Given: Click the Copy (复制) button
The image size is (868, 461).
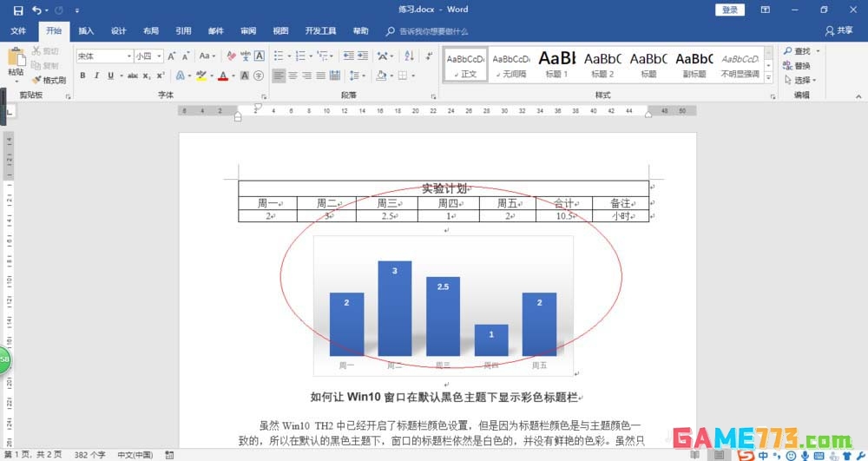Looking at the screenshot, I should click(45, 65).
